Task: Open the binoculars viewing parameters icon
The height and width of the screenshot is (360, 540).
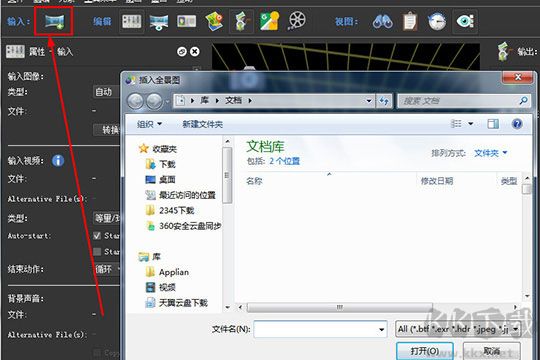Action: (x=383, y=21)
